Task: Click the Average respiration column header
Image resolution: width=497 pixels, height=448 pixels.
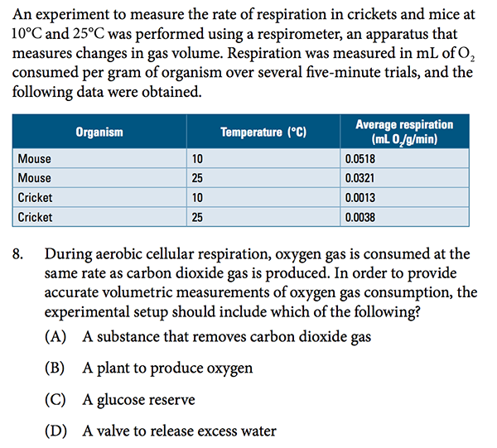Action: coord(404,132)
